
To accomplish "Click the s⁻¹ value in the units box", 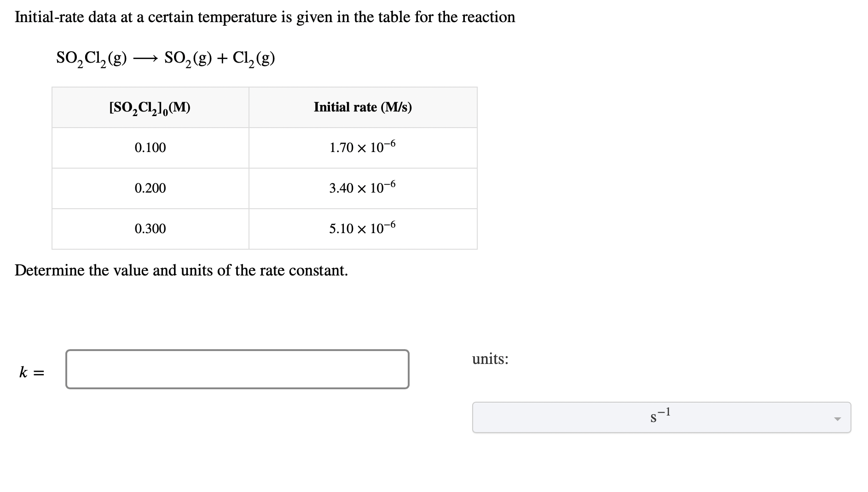I will pyautogui.click(x=659, y=416).
